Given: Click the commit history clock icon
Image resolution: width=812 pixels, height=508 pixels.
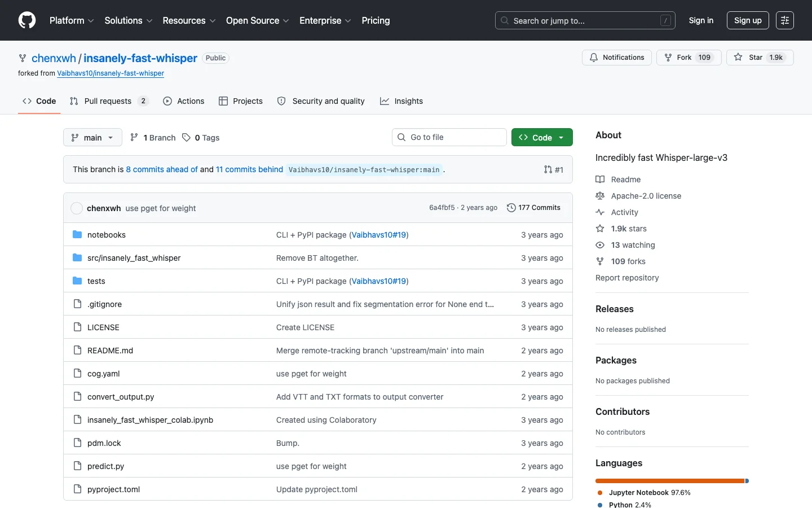Looking at the screenshot, I should (x=511, y=208).
